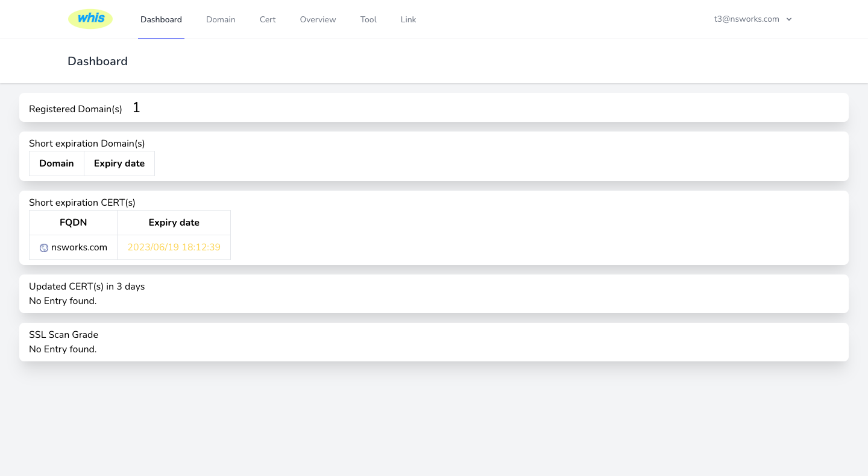Click Expiry date header in domains table
The height and width of the screenshot is (476, 868).
click(119, 163)
